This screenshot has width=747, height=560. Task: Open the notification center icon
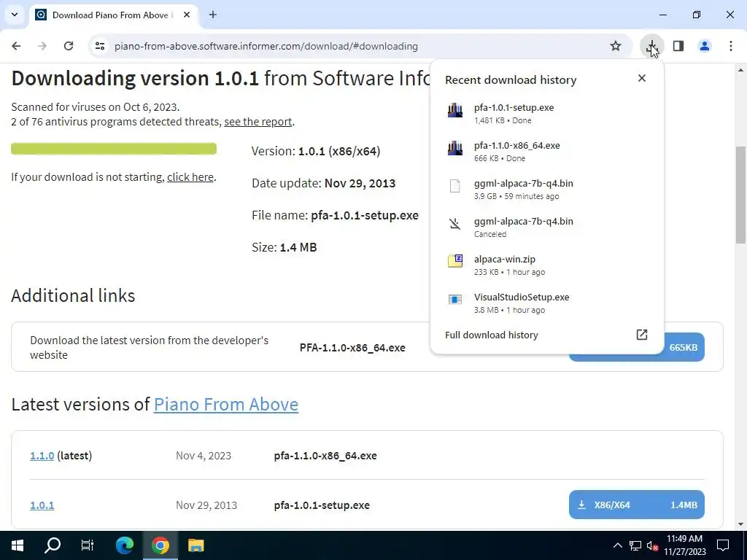pyautogui.click(x=723, y=545)
